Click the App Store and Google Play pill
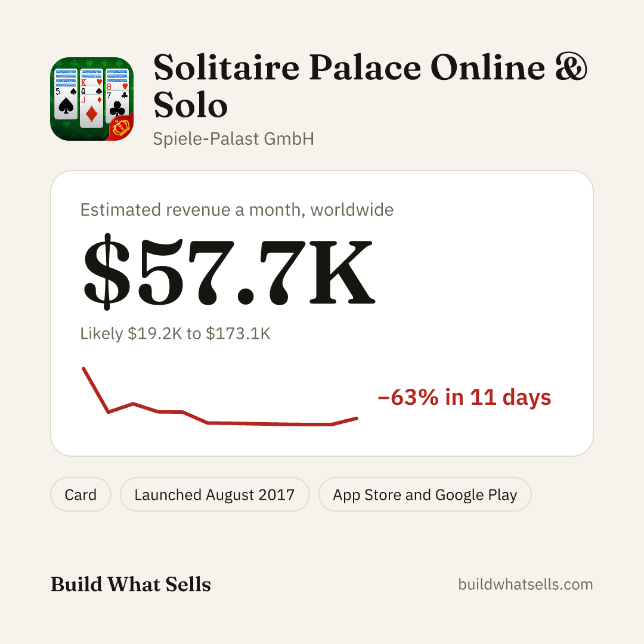 pos(425,494)
